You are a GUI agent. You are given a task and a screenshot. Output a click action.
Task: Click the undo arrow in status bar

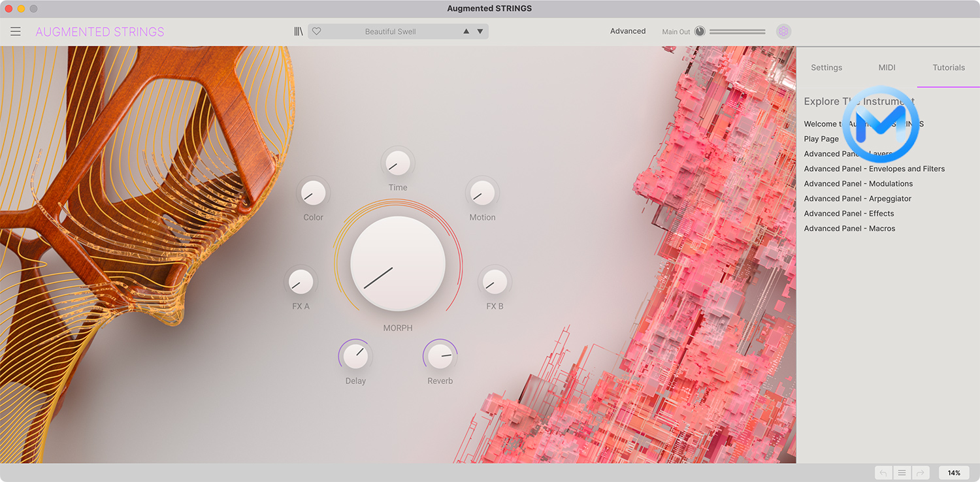(x=883, y=473)
